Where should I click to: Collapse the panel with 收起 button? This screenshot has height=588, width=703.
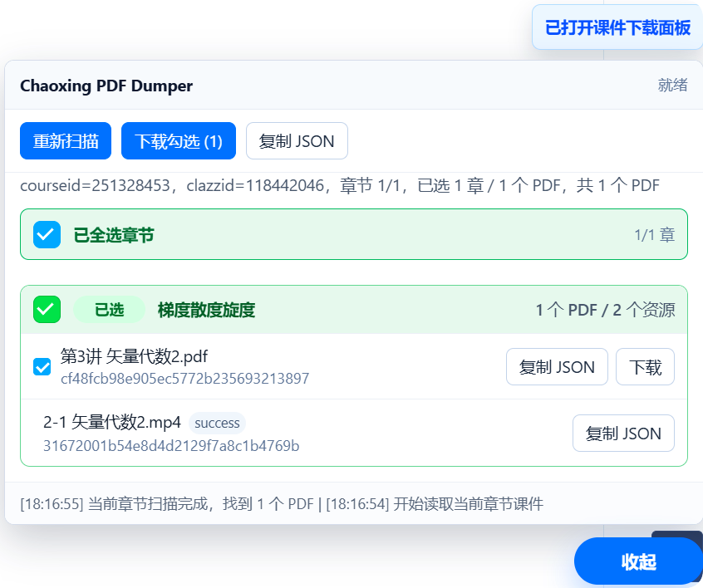pos(638,561)
